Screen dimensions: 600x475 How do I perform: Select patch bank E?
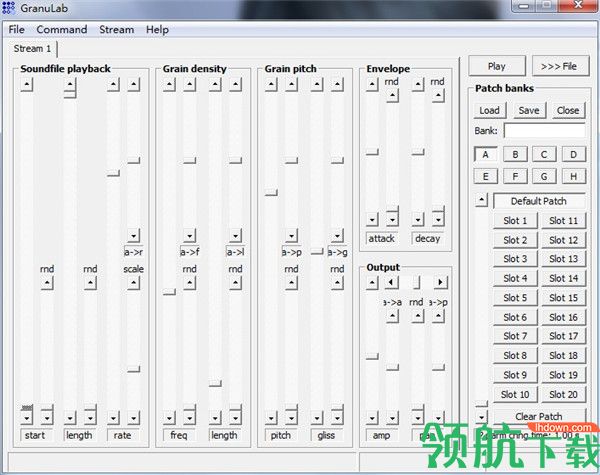[485, 176]
